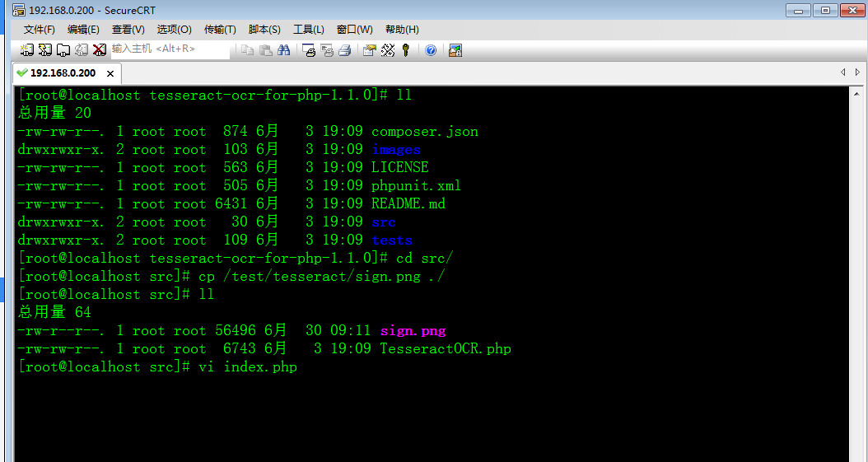Click the 'cp /test/tesseract/sign.png ./' command

tap(322, 276)
